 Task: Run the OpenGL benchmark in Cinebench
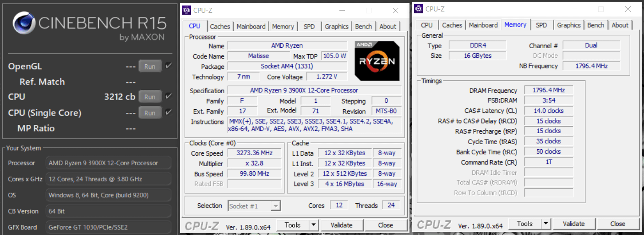(150, 67)
